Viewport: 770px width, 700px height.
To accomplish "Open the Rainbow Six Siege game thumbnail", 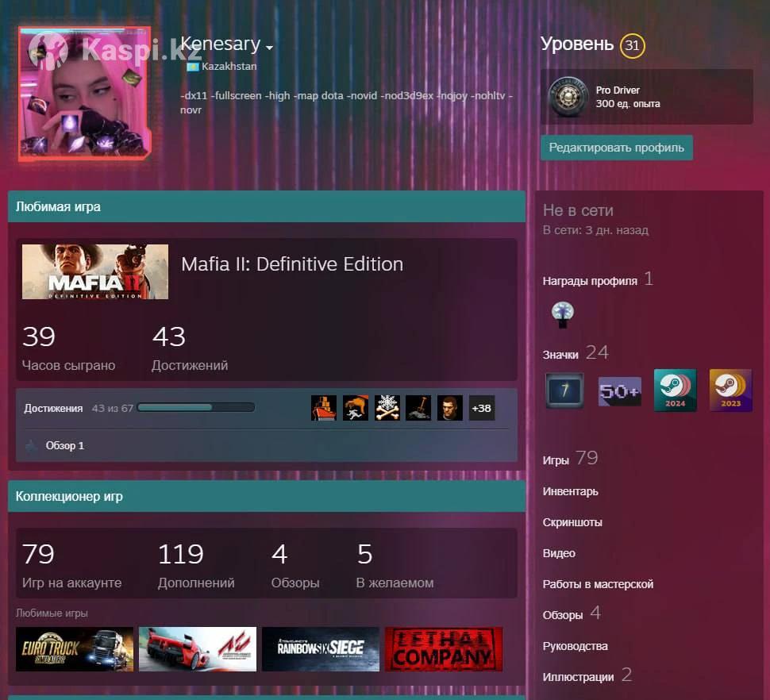I will coord(321,649).
